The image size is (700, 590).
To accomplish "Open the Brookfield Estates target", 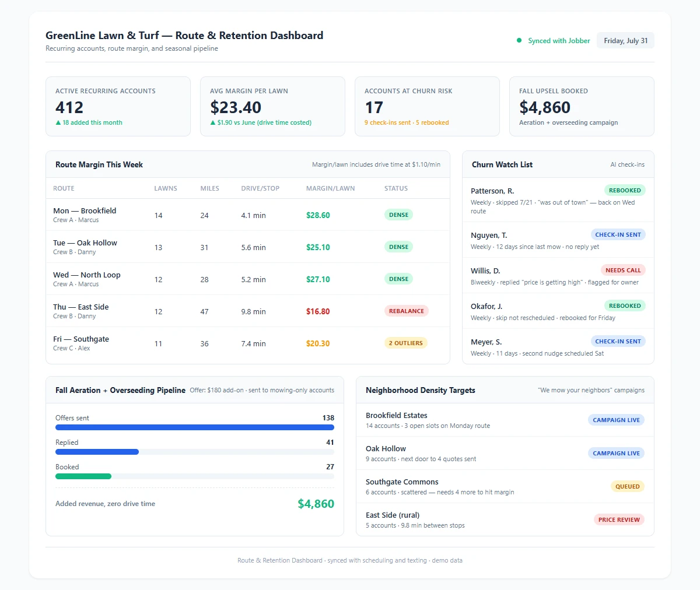I will (505, 420).
